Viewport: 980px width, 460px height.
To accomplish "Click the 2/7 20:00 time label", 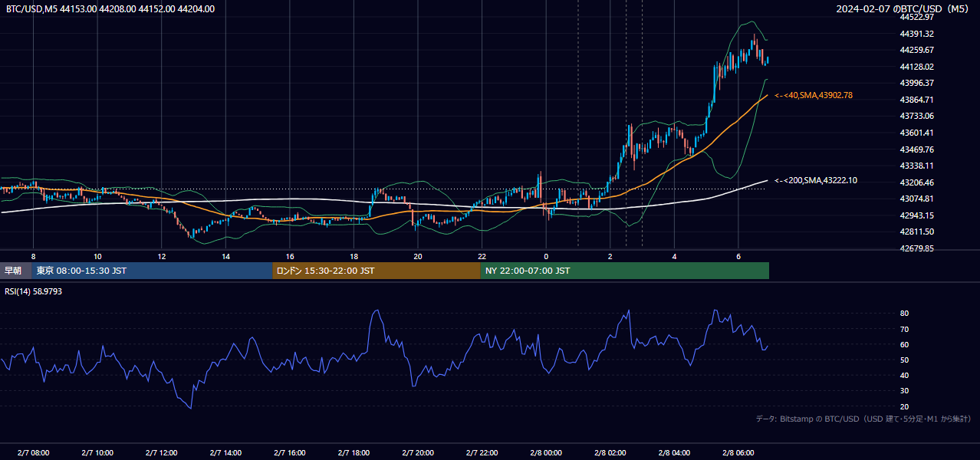I will click(418, 453).
